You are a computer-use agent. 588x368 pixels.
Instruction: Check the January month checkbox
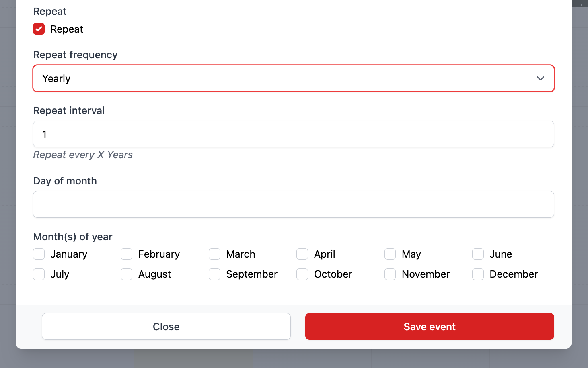(39, 254)
